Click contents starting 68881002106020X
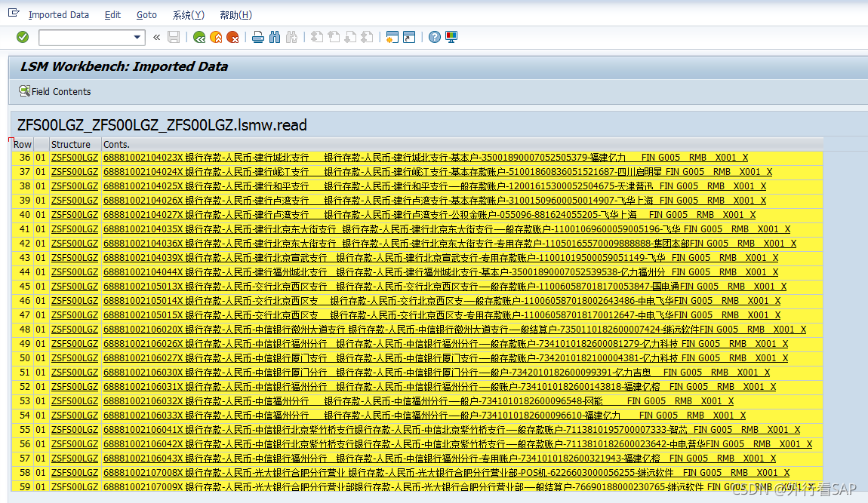 point(455,330)
